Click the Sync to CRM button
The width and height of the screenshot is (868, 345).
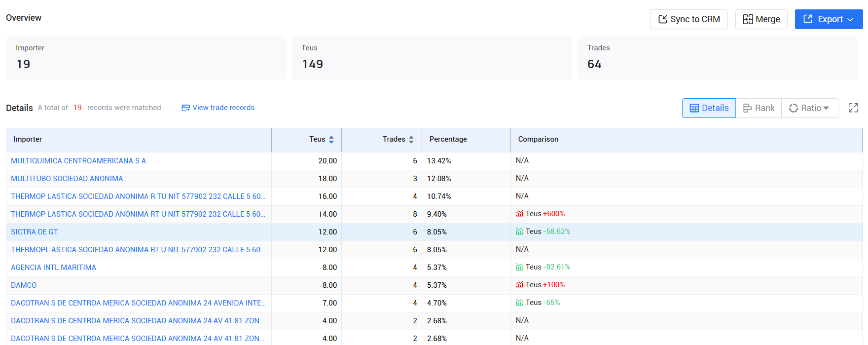688,19
